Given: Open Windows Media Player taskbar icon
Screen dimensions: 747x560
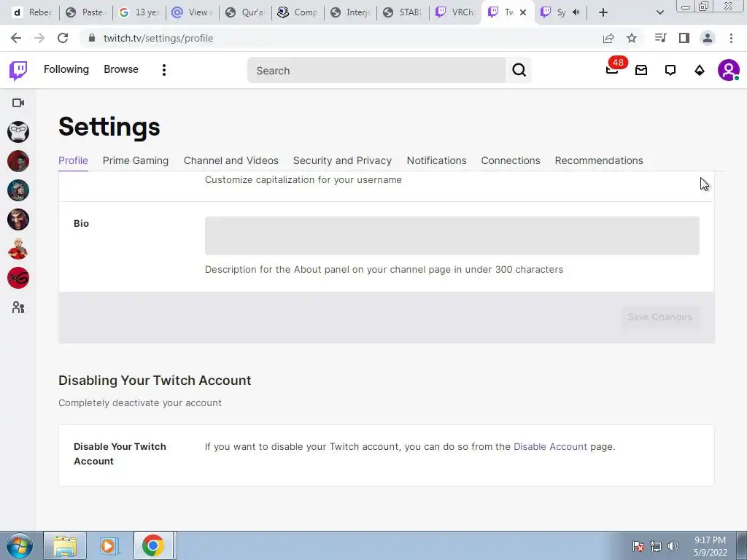Looking at the screenshot, I should coord(108,545).
